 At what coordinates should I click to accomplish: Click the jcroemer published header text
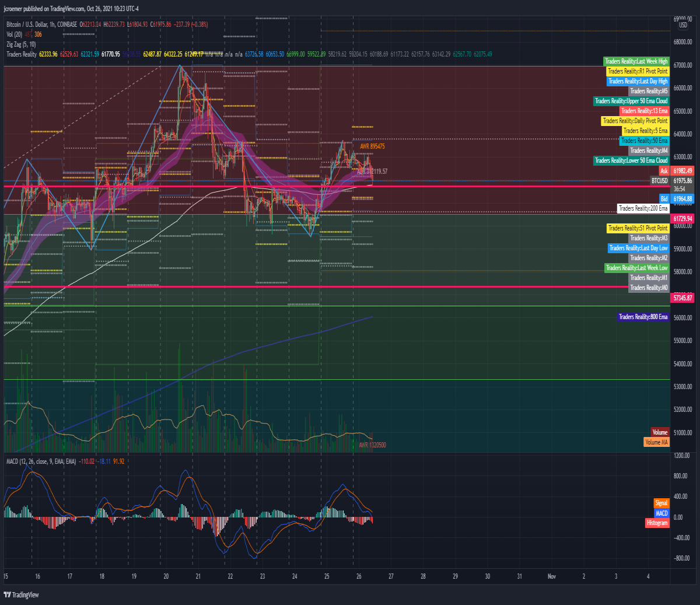(x=71, y=9)
